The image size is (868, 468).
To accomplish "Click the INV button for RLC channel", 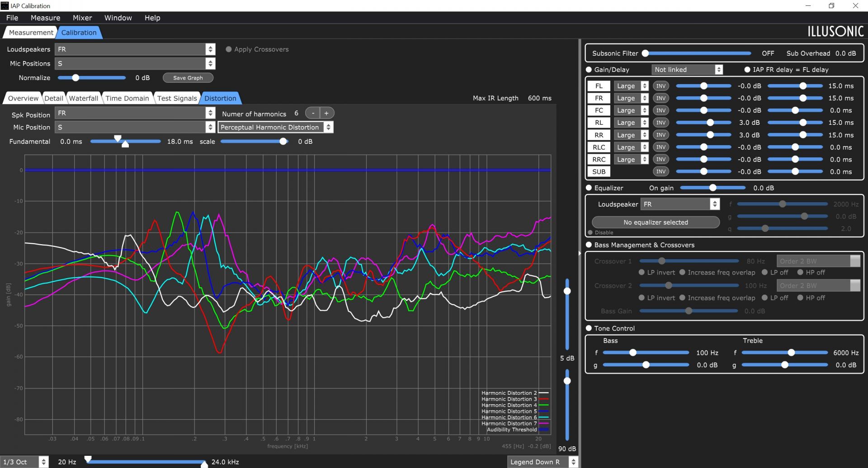I will click(660, 147).
